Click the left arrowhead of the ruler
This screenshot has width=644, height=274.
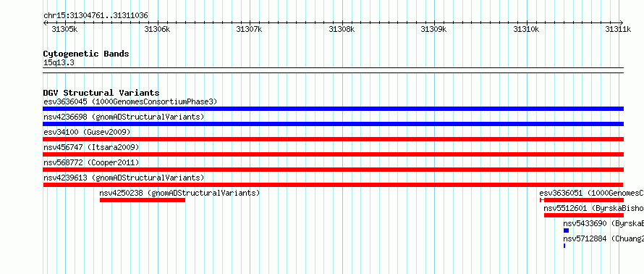tap(44, 22)
